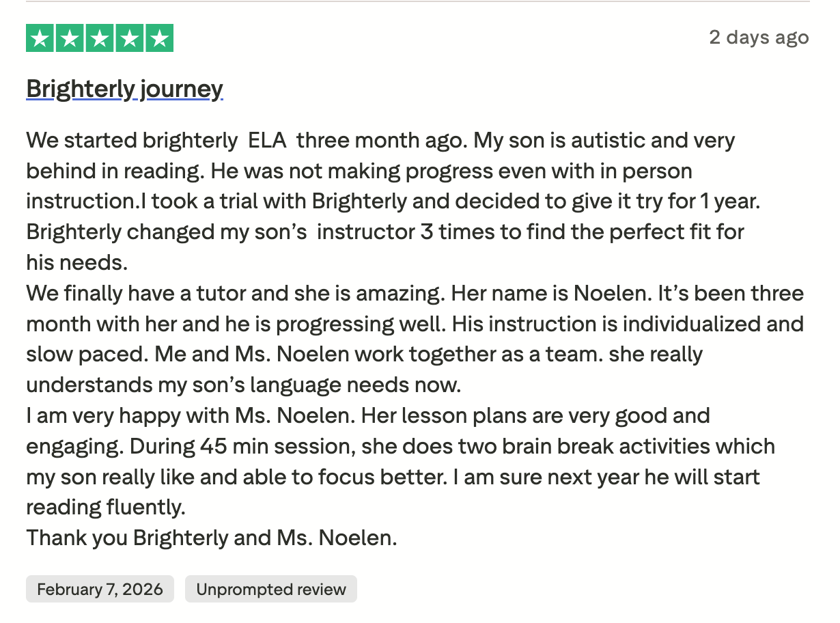
Task: Click the fourth green rating star
Action: [129, 38]
